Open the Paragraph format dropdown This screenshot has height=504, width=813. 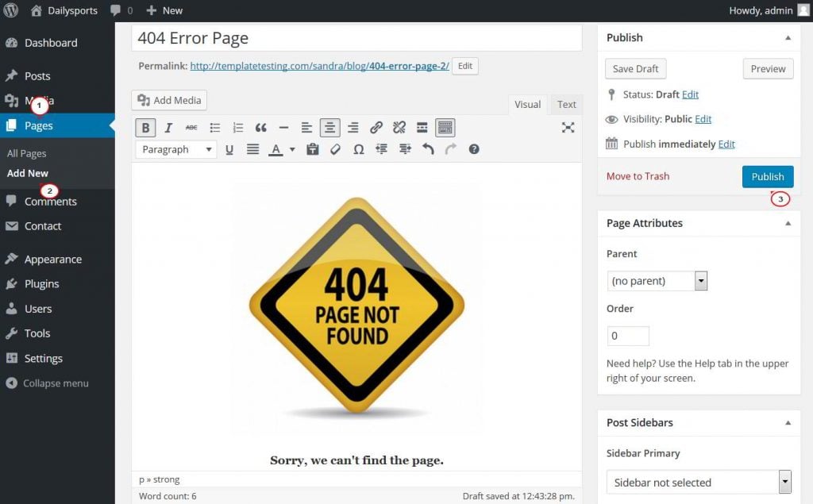[x=176, y=149]
